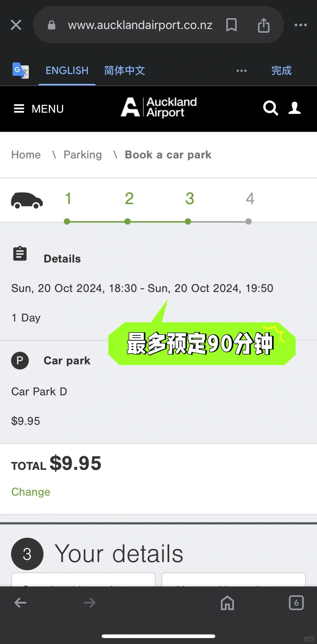Open site search magnifier icon

click(270, 108)
